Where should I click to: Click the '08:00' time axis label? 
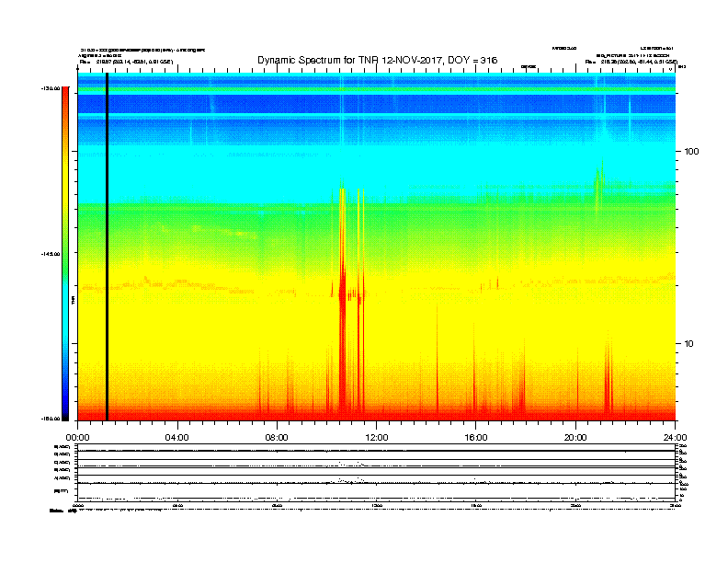277,438
